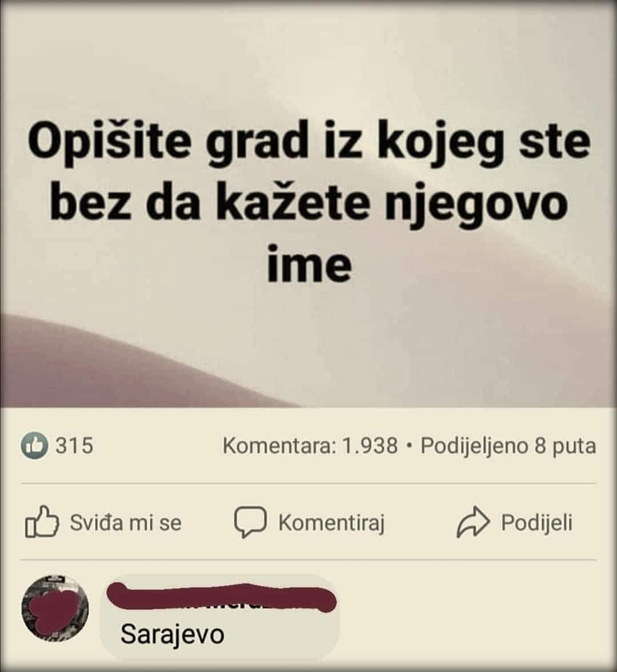Open the commenter's profile picture
Image resolution: width=617 pixels, height=672 pixels.
coord(55,609)
